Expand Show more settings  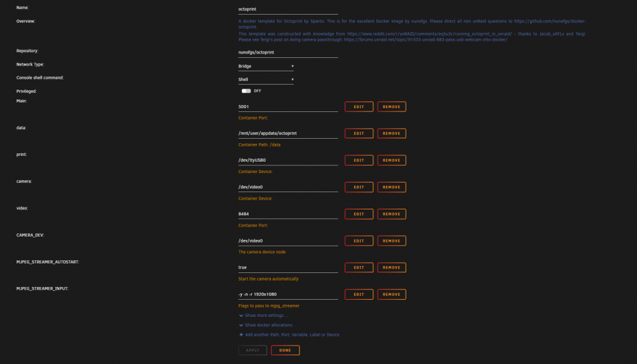[266, 315]
